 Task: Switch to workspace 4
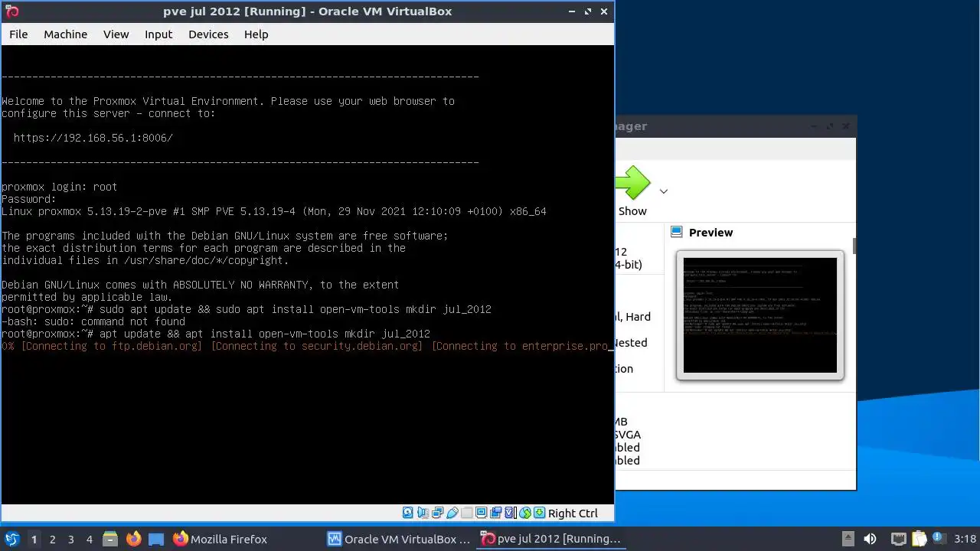click(x=89, y=540)
